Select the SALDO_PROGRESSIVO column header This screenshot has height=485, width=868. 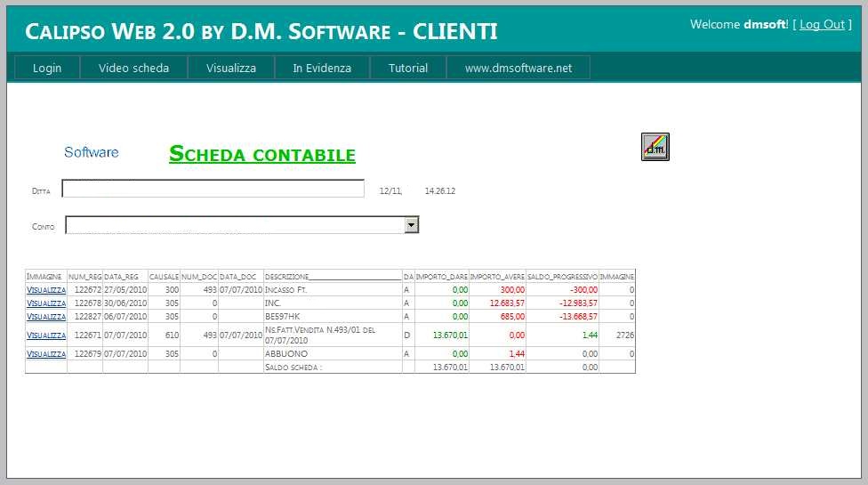click(562, 276)
